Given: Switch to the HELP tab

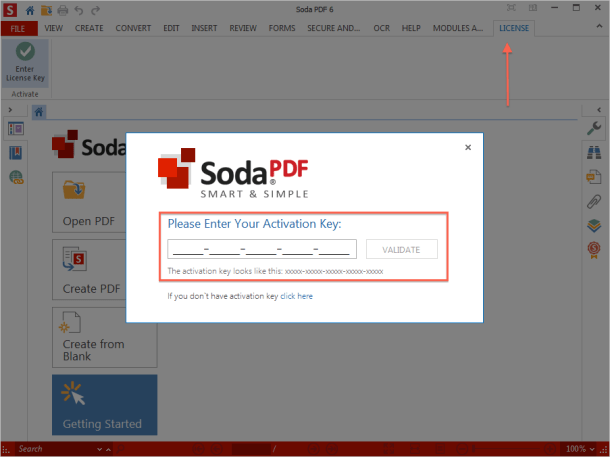Looking at the screenshot, I should coord(411,28).
